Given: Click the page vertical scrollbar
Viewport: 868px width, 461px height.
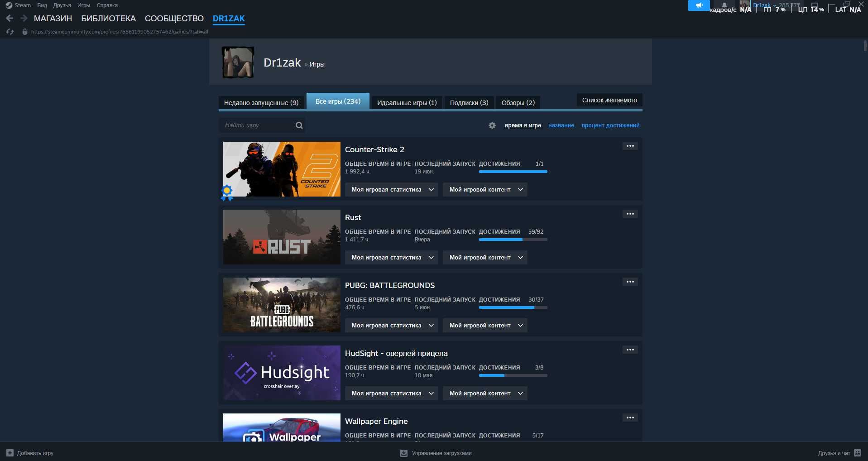Looking at the screenshot, I should tap(865, 46).
